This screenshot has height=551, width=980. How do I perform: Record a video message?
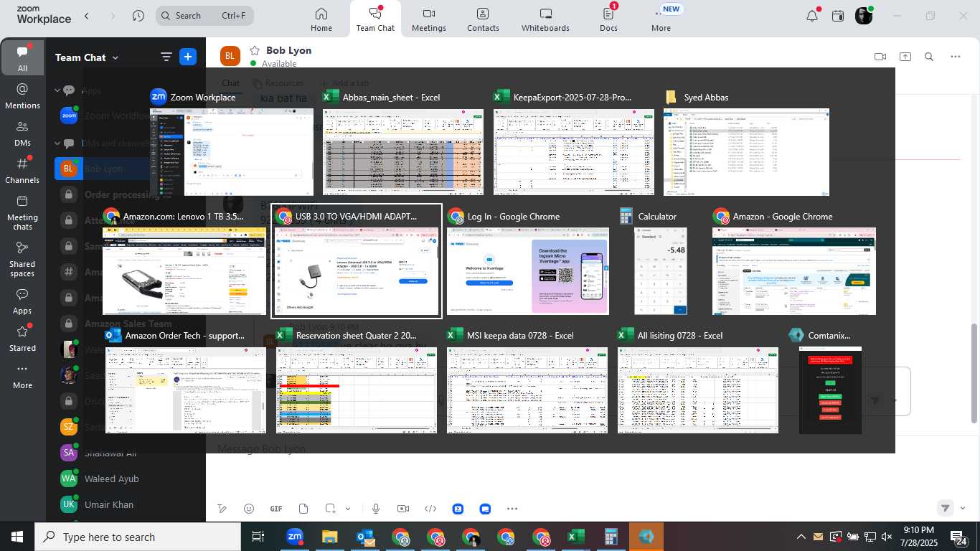coord(403,509)
